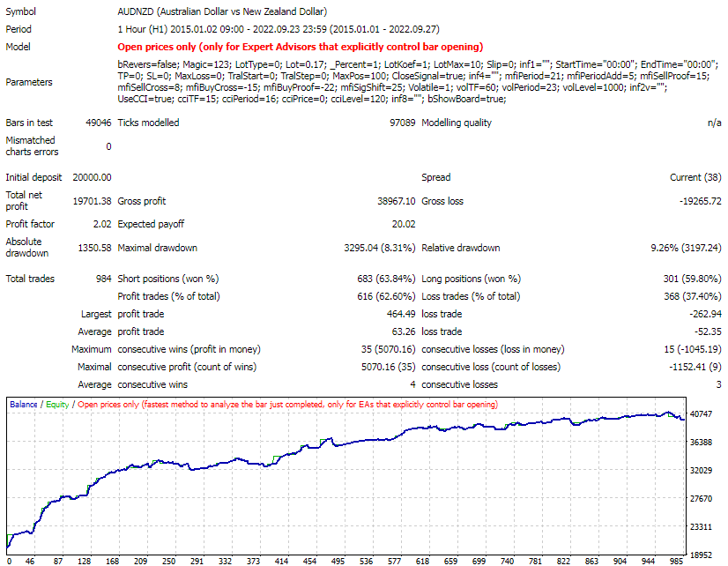
Task: Click the Gross profit value 38967.10
Action: 396,201
